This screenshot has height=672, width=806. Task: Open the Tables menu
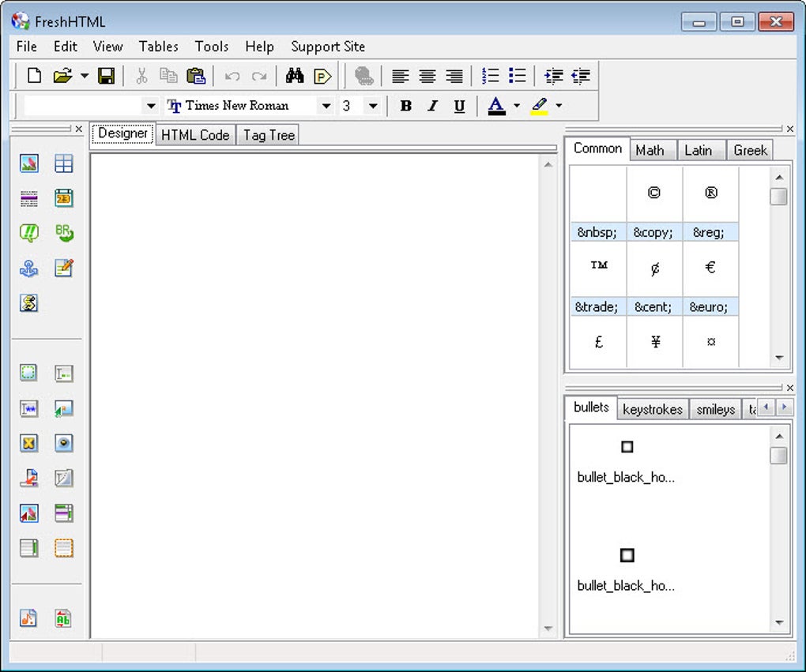(x=158, y=47)
